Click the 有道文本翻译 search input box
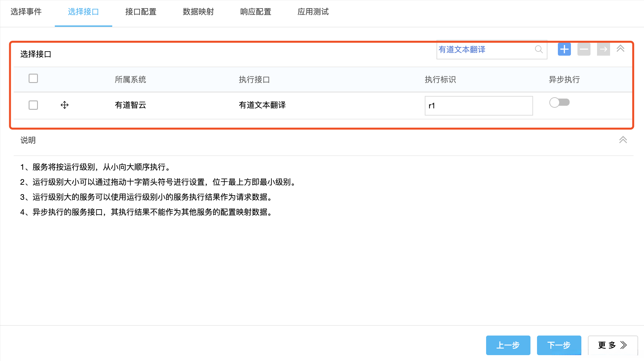Image resolution: width=644 pixels, height=361 pixels. pos(484,50)
